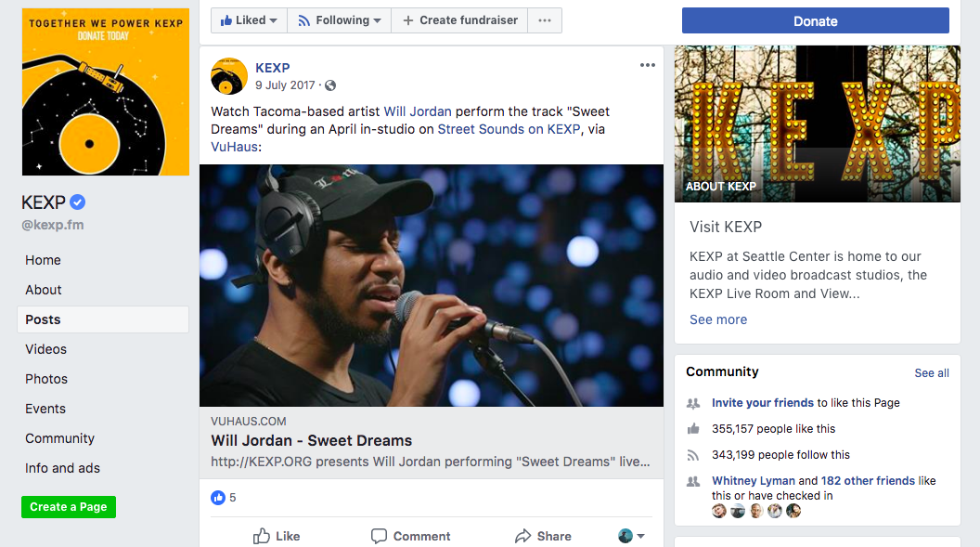Image resolution: width=980 pixels, height=547 pixels.
Task: Click Create fundraiser button
Action: tap(460, 20)
